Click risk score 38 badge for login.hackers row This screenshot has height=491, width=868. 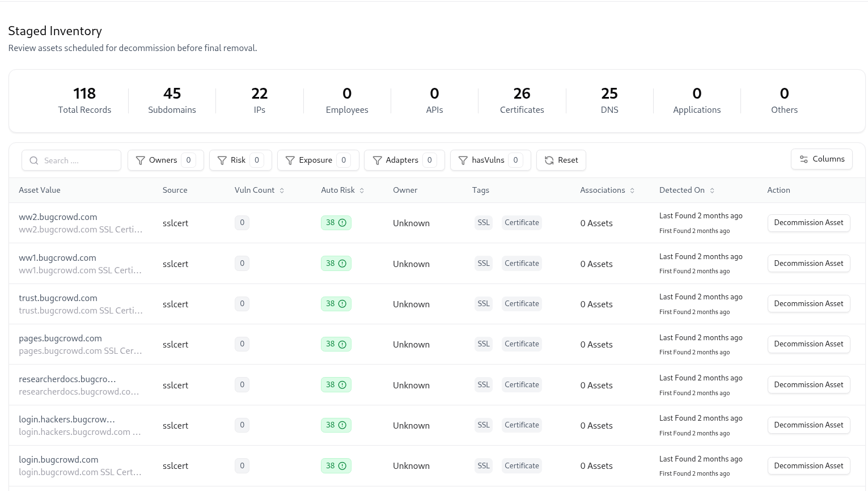pyautogui.click(x=336, y=425)
